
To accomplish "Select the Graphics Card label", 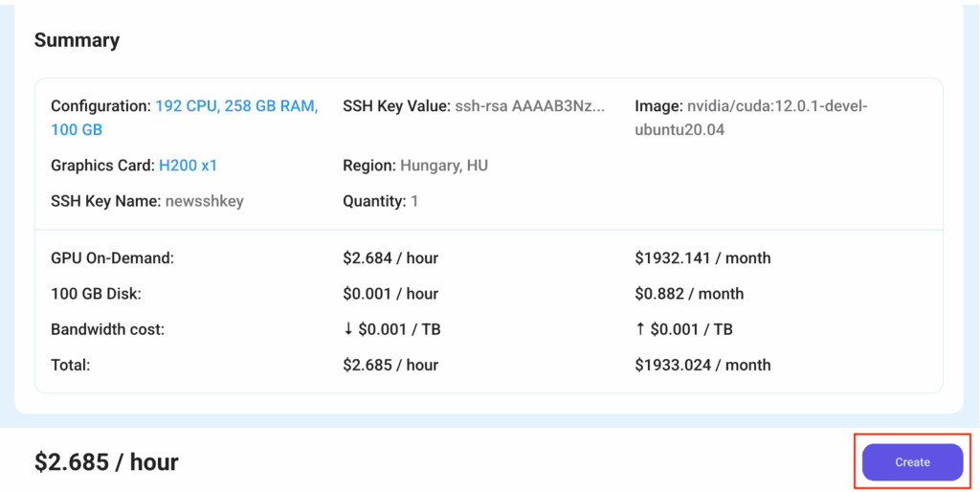I will pos(103,166).
